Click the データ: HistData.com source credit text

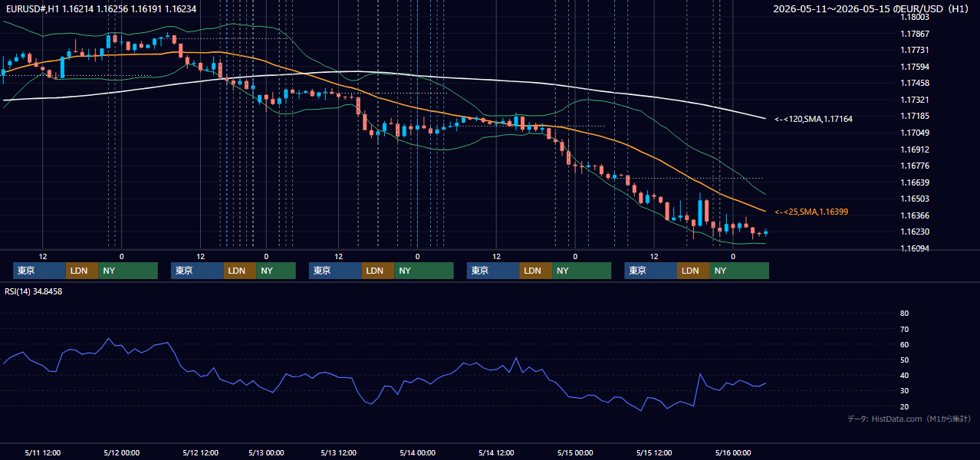(x=909, y=419)
